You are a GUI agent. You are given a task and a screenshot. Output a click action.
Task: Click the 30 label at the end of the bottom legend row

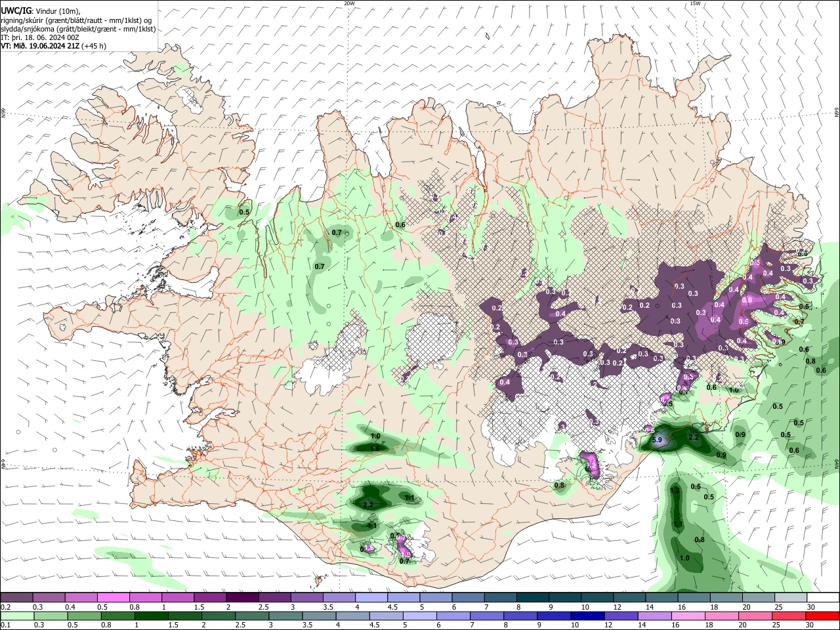(x=808, y=625)
